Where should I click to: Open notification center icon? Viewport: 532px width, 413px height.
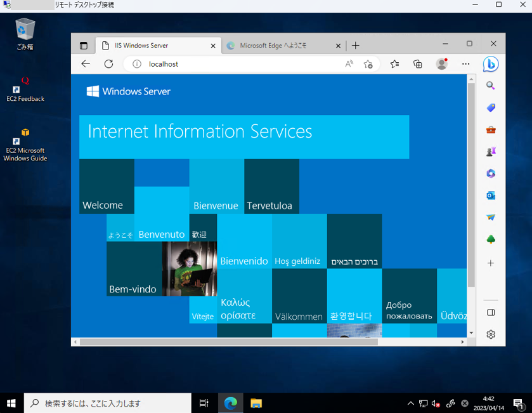point(518,403)
